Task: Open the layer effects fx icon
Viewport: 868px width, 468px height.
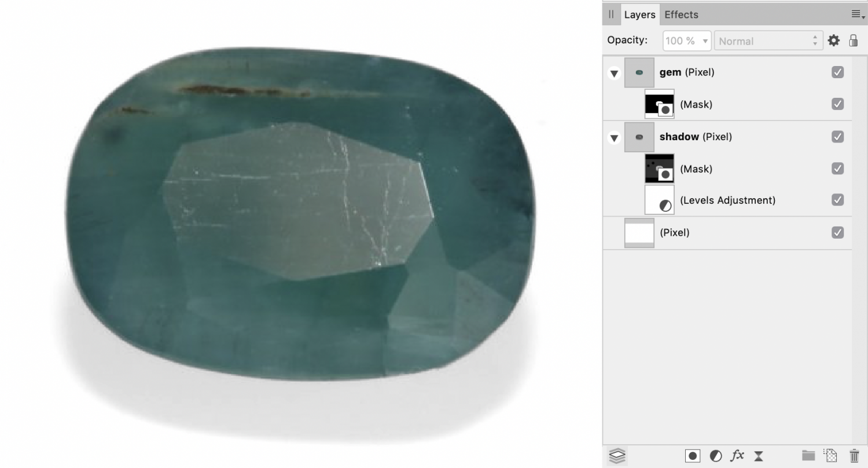Action: click(x=737, y=455)
